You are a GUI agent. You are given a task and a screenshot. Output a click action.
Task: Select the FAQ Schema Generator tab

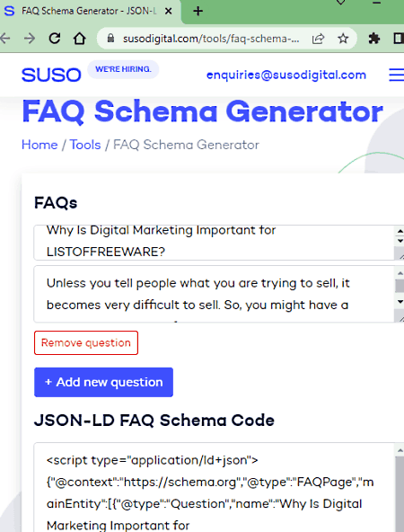(x=90, y=11)
